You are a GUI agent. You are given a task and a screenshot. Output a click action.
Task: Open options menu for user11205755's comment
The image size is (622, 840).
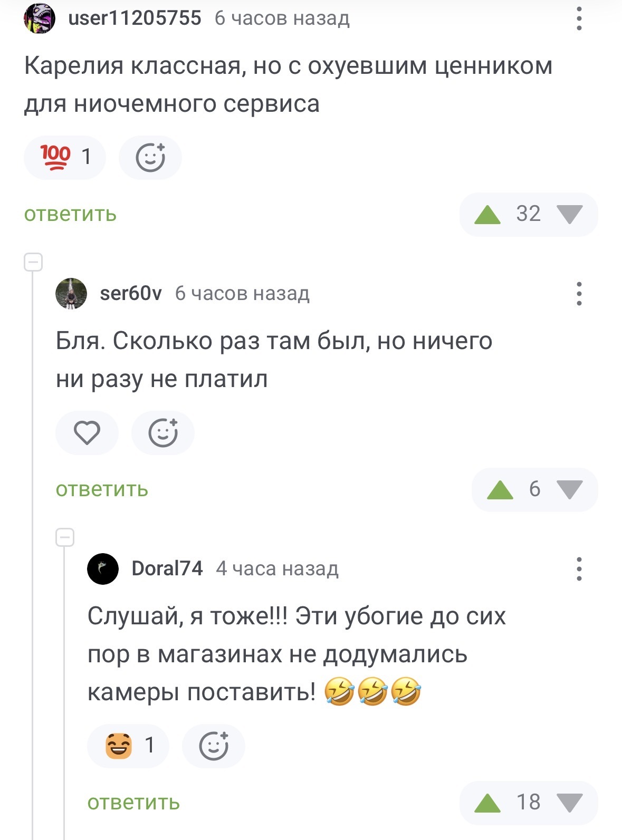tap(579, 18)
